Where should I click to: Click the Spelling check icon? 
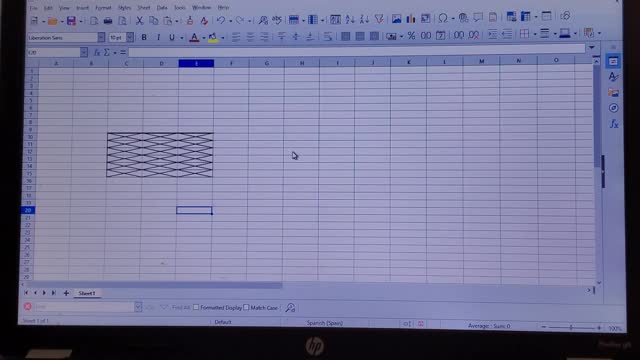coord(277,20)
